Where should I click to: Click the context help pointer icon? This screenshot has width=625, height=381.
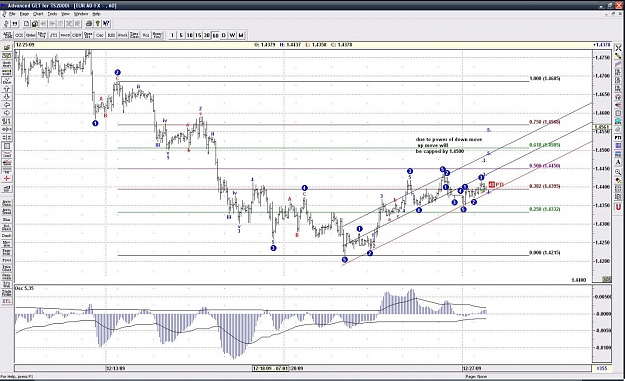pos(106,24)
